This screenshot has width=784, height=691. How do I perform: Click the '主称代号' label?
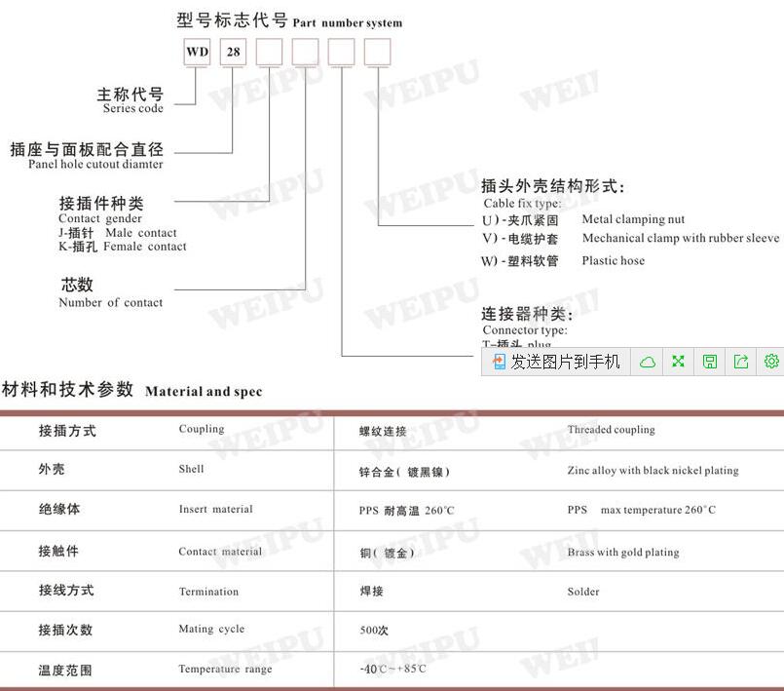[130, 95]
